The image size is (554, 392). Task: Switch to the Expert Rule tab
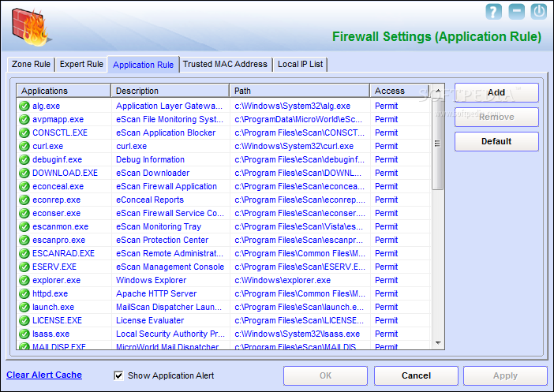coord(81,64)
